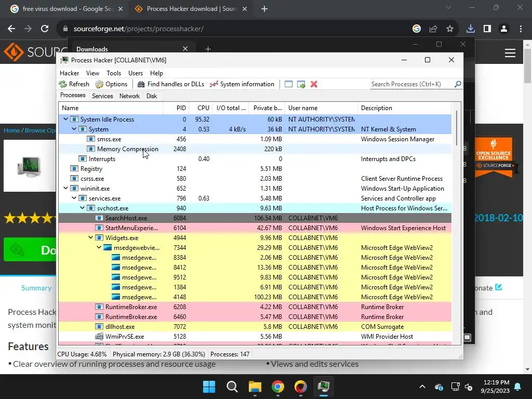This screenshot has height=399, width=532.
Task: Click taskbar clock showing 12:19 PM
Action: (x=495, y=387)
